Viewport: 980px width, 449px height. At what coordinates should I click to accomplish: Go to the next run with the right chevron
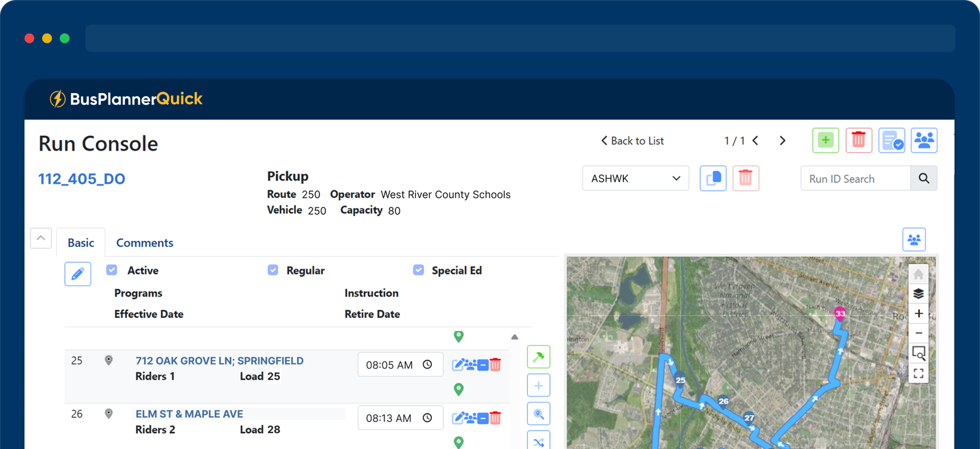coord(782,140)
